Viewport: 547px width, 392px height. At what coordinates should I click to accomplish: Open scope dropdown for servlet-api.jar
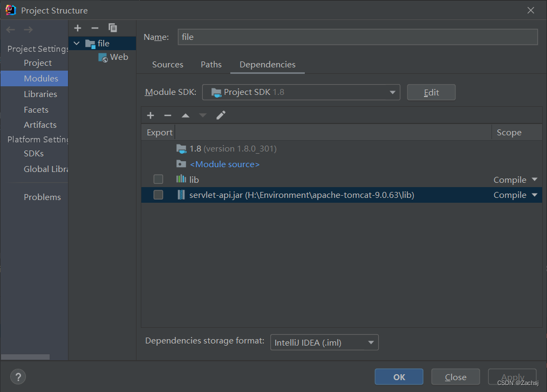535,195
